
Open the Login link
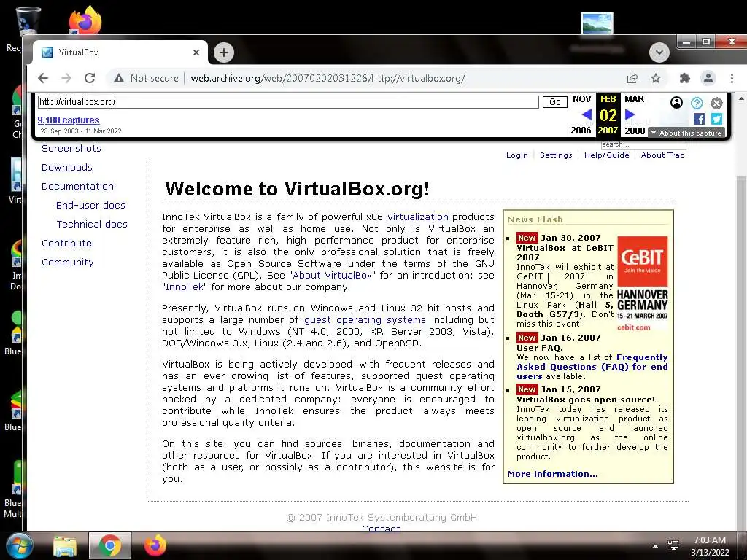coord(517,155)
